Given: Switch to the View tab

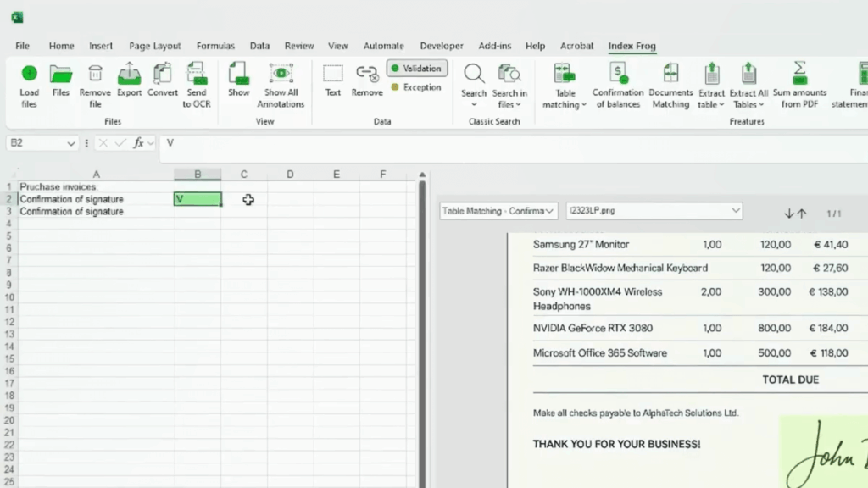Looking at the screenshot, I should point(337,46).
